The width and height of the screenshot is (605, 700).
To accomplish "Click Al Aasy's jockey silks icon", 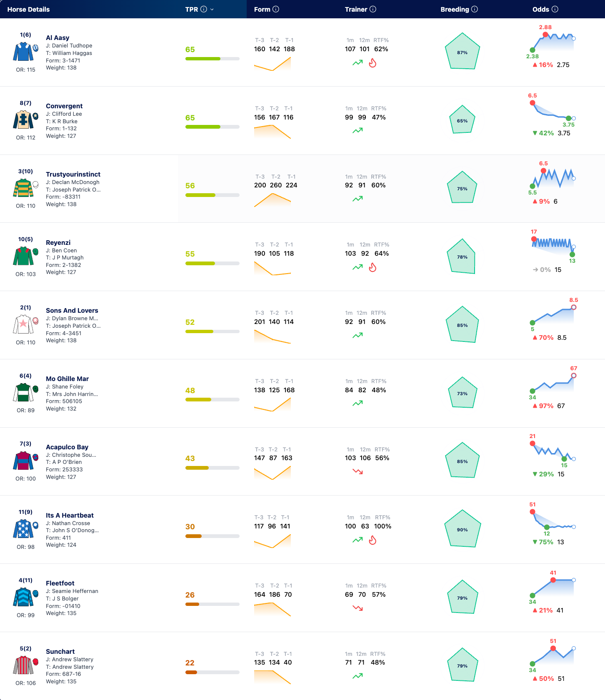I will pyautogui.click(x=23, y=52).
